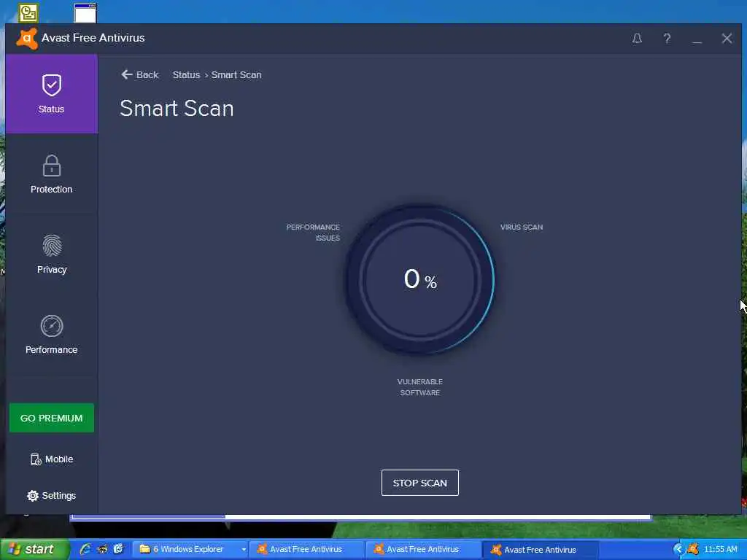The height and width of the screenshot is (560, 747).
Task: Open the Performance section
Action: (x=52, y=335)
